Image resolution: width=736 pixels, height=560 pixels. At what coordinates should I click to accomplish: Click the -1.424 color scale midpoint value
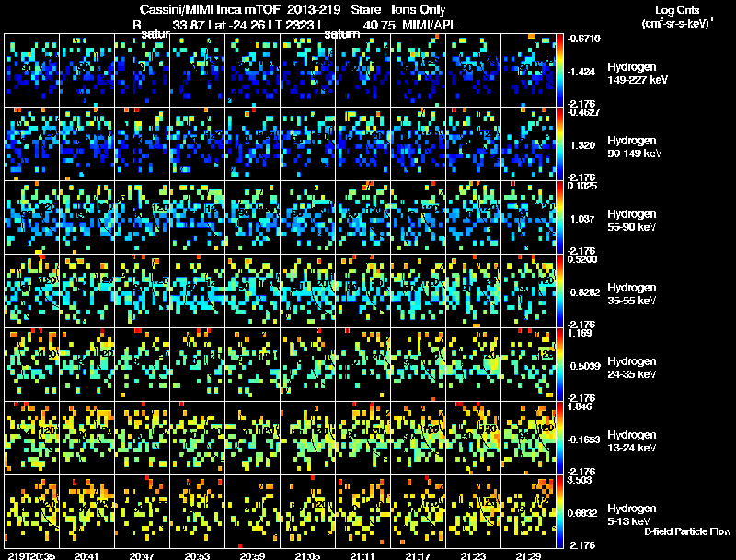[x=581, y=72]
